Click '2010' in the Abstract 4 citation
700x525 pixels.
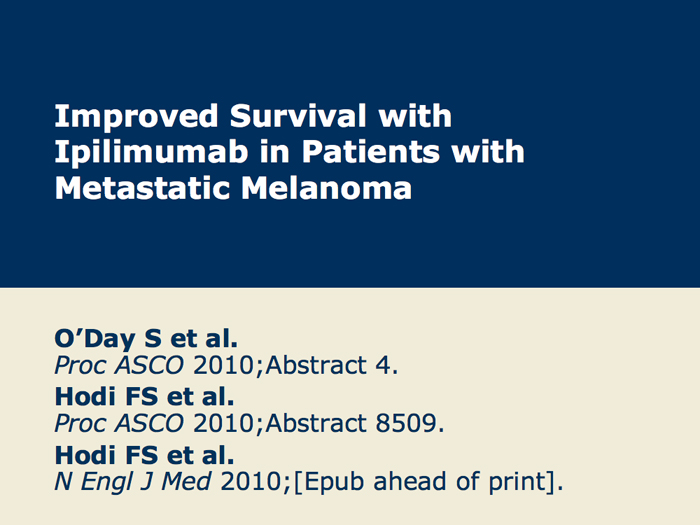tap(223, 365)
